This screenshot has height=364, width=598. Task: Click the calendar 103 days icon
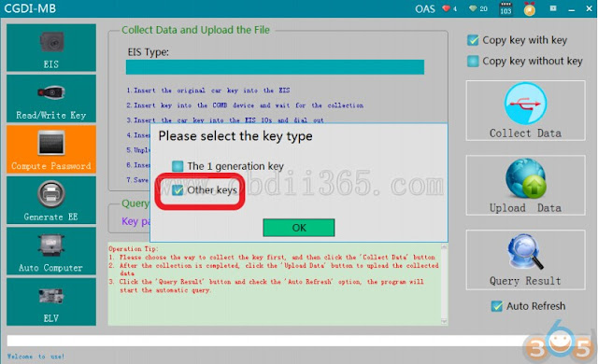click(505, 8)
